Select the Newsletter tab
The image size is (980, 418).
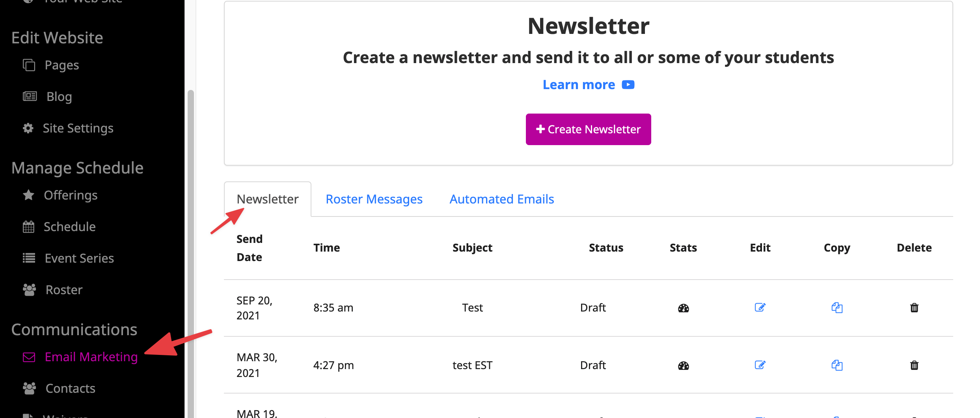(x=268, y=199)
